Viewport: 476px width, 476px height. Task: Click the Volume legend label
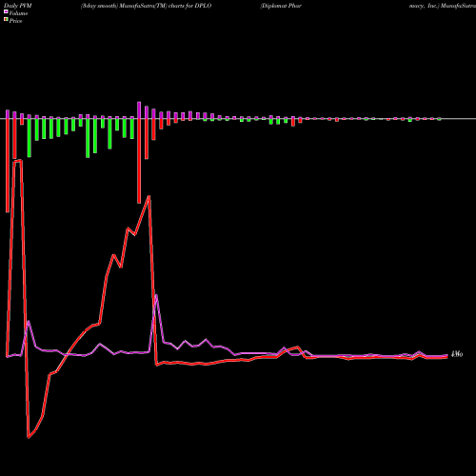coord(18,13)
